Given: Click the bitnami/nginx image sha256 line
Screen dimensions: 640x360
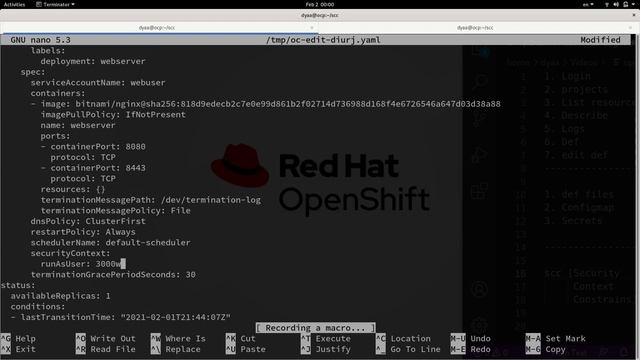Looking at the screenshot, I should pos(265,104).
